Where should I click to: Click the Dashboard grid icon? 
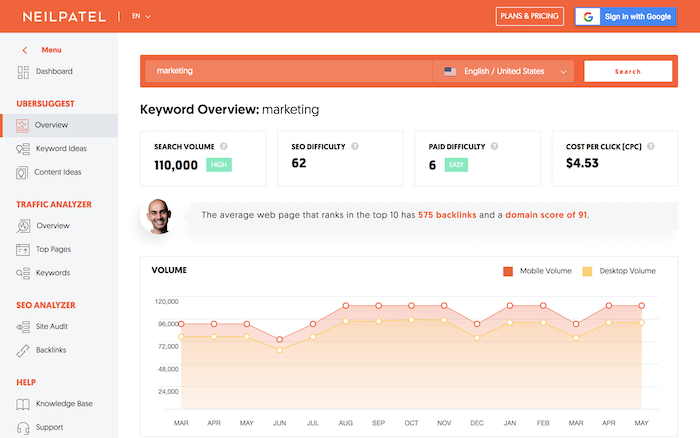pyautogui.click(x=23, y=72)
